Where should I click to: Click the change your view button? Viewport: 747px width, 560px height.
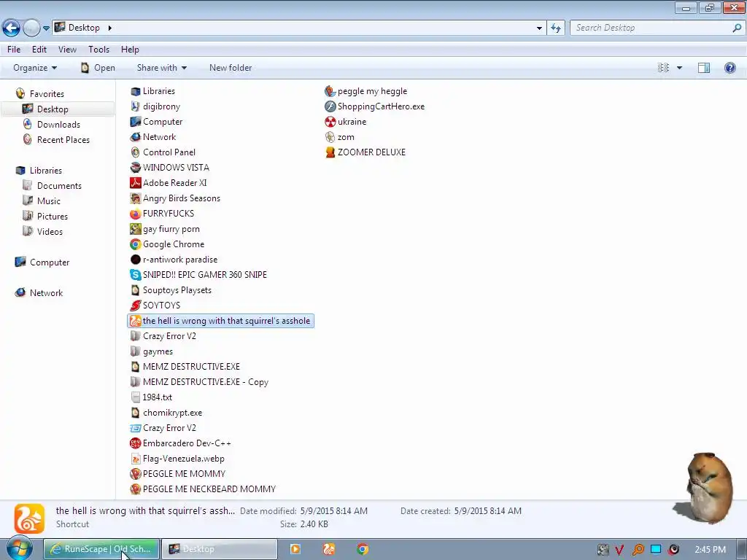pyautogui.click(x=663, y=68)
